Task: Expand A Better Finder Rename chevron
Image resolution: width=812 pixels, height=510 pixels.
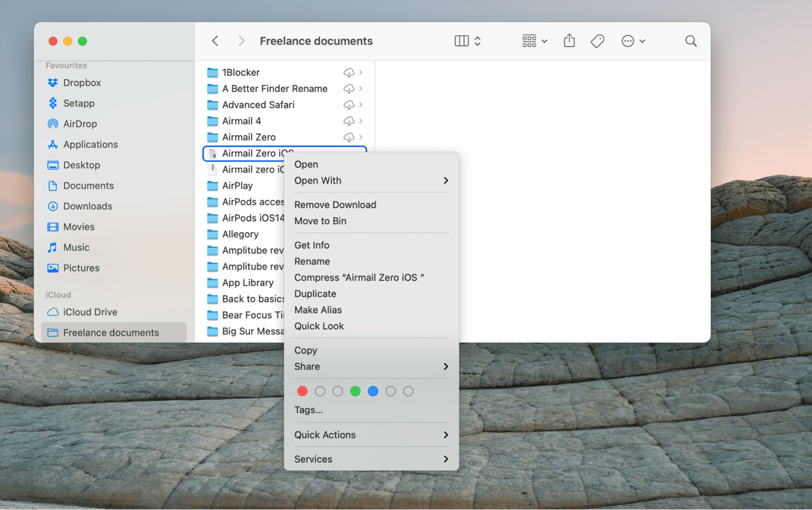Action: point(361,88)
